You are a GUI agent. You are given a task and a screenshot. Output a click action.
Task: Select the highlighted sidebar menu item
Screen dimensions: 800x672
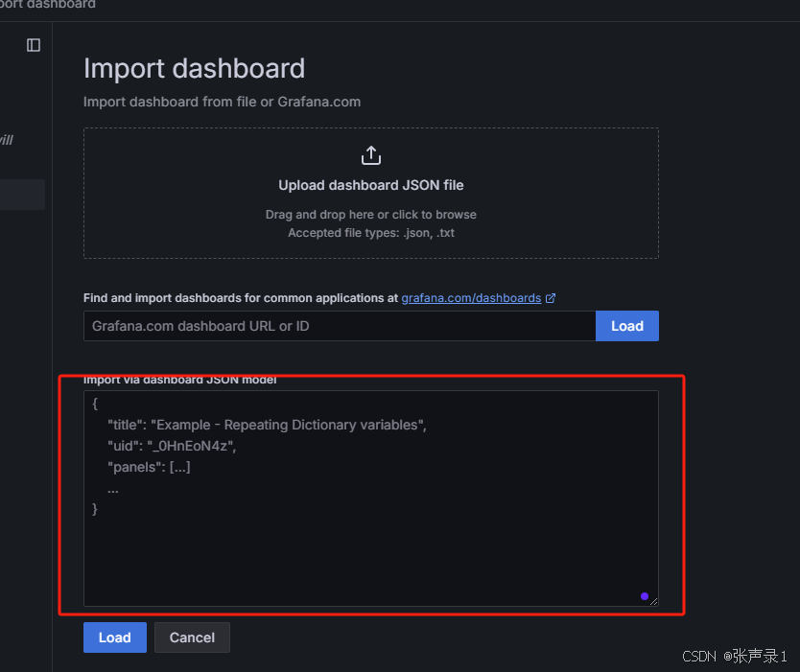[x=22, y=195]
